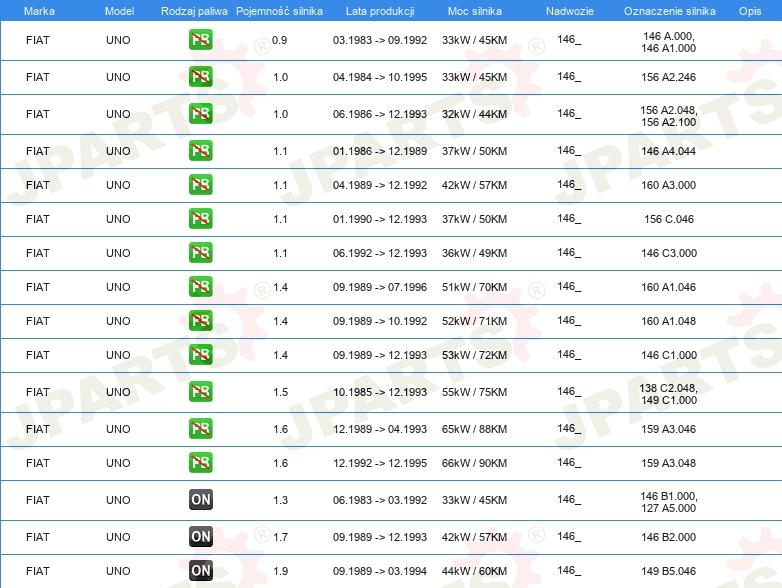Click the Nadwozie column header
Viewport: 782px width, 588px height.
[x=570, y=11]
